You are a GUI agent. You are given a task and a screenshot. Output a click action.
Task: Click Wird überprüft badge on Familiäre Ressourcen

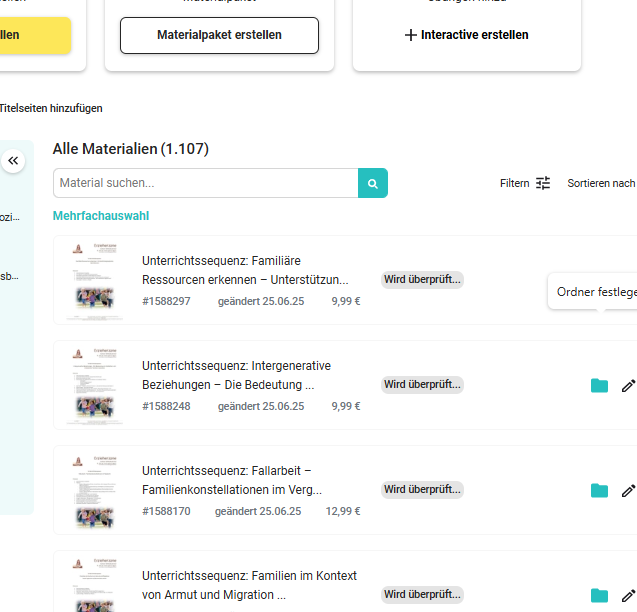[x=422, y=280]
